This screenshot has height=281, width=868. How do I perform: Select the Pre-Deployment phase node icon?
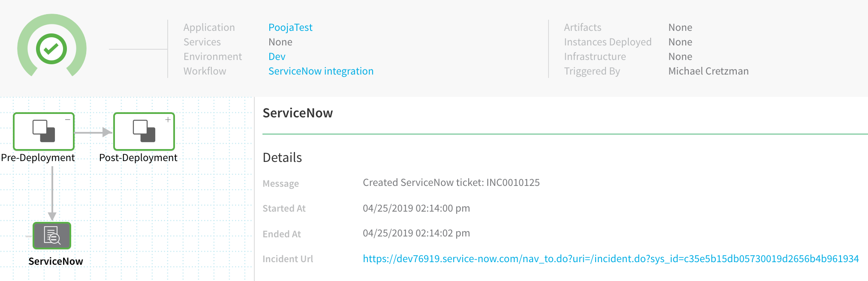click(44, 131)
